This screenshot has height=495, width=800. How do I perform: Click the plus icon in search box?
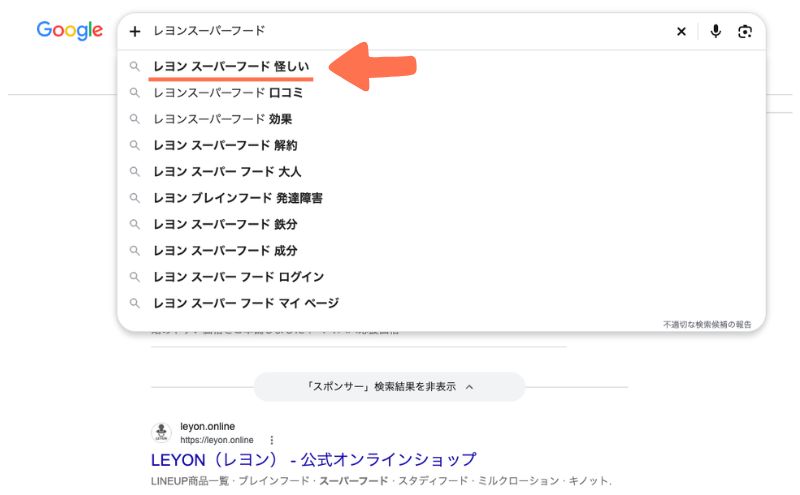(135, 32)
